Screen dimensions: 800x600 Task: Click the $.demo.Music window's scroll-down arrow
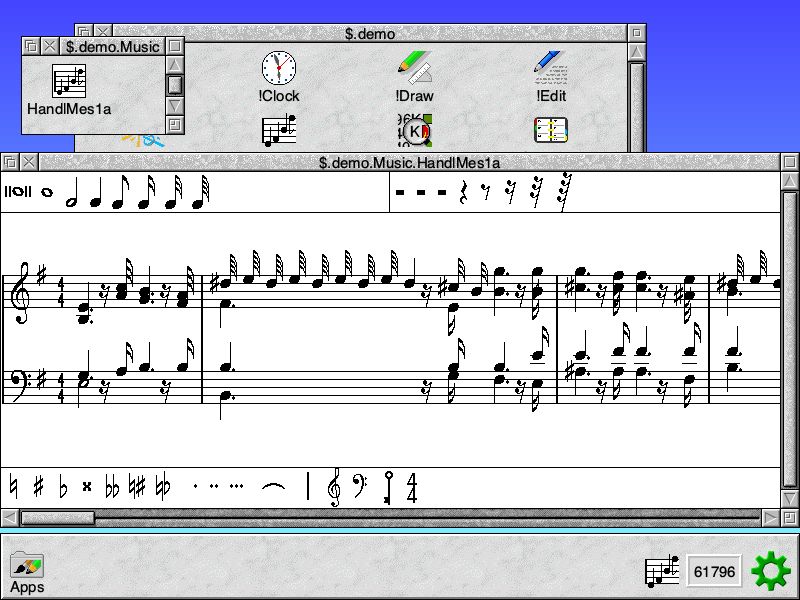coord(174,106)
